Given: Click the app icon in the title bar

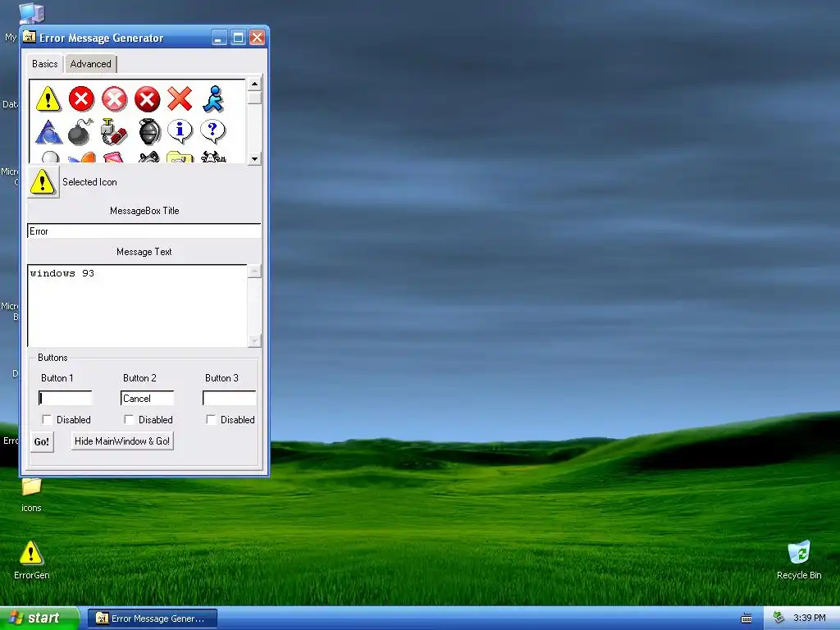Looking at the screenshot, I should tap(29, 37).
